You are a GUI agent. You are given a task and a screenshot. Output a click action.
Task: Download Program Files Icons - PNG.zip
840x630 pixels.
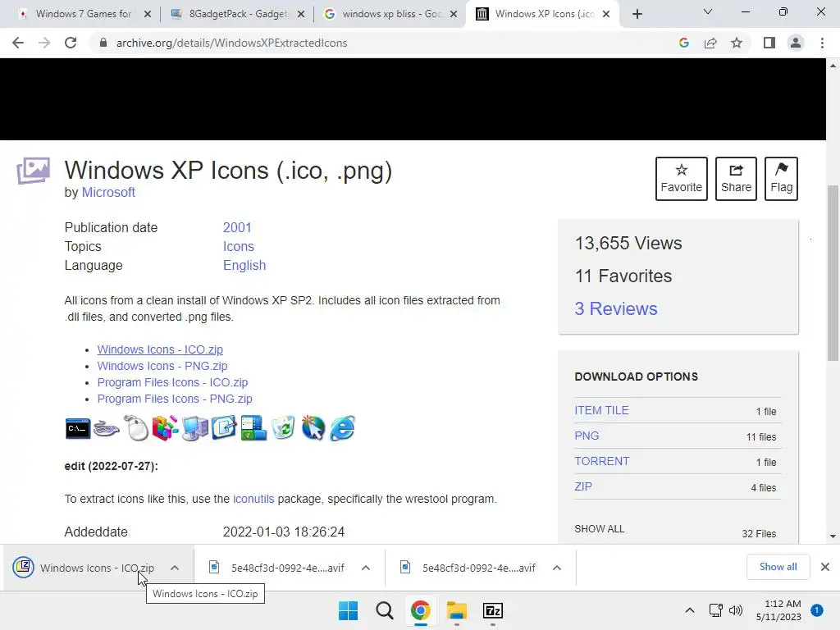pyautogui.click(x=175, y=399)
